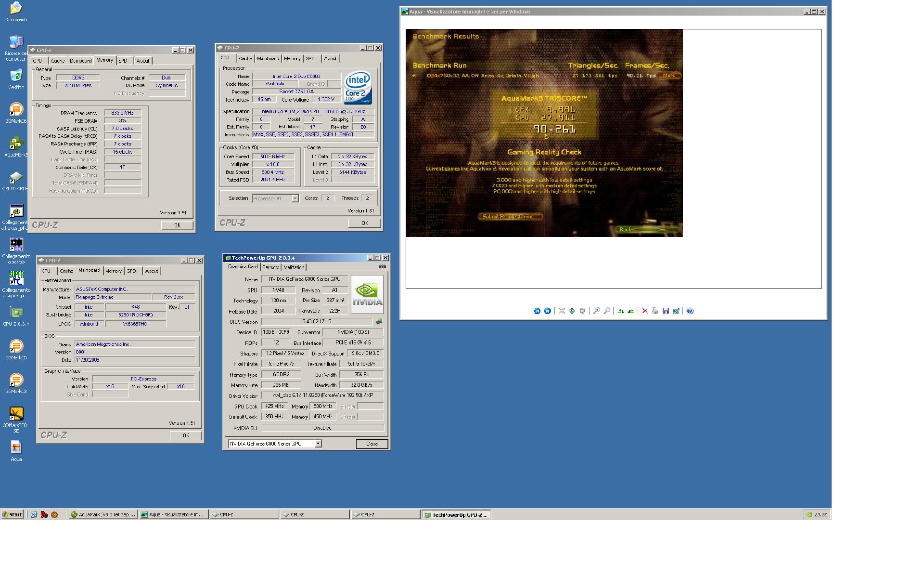
Task: Click the GPU-Z camera screenshot icon
Action: (382, 266)
